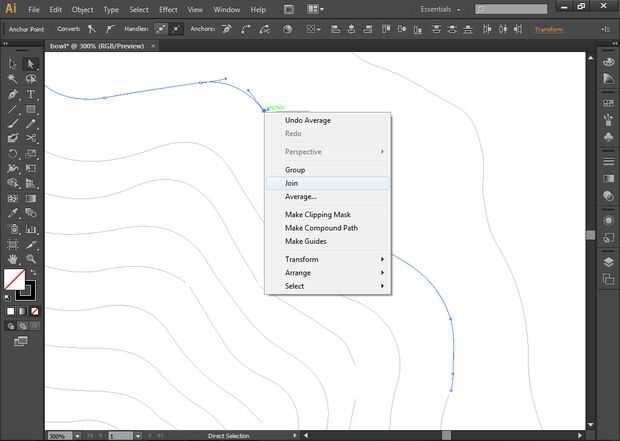Toggle show handles for multiple anchor points
Image resolution: width=620 pixels, height=441 pixels.
point(162,30)
